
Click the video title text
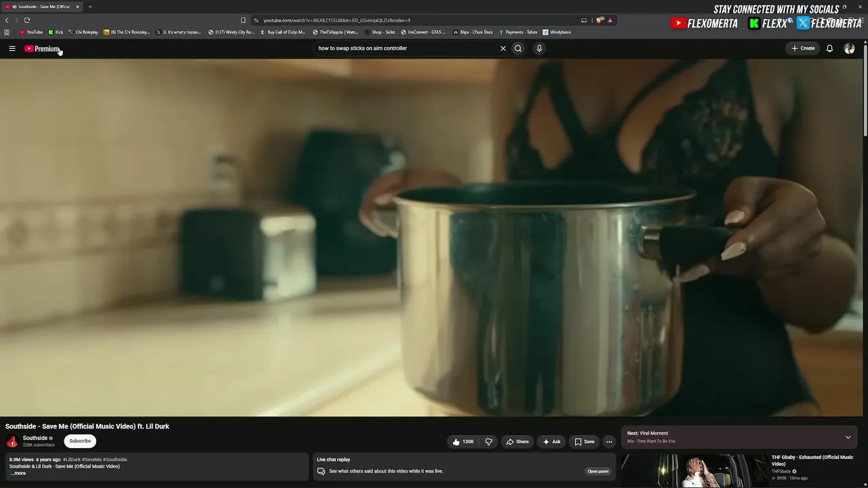(x=87, y=426)
